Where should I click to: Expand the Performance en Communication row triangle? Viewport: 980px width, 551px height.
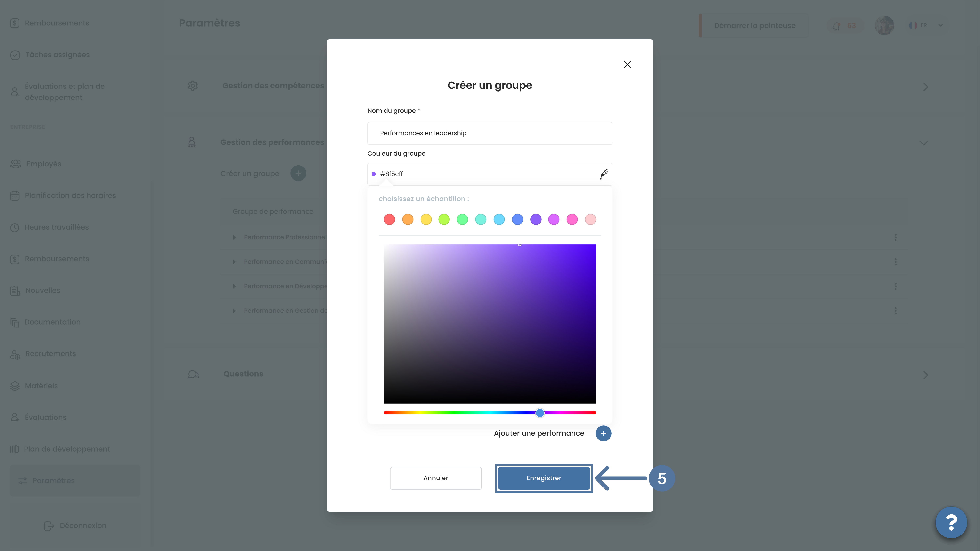(x=234, y=262)
